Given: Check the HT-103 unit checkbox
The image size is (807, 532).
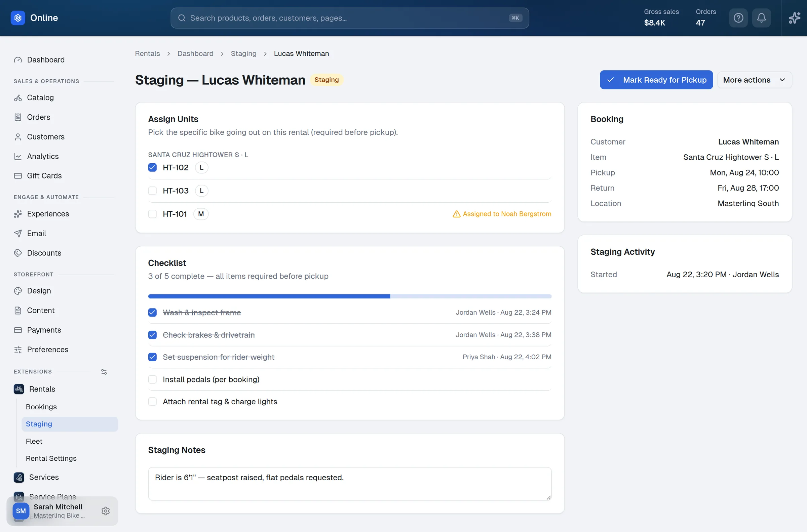Looking at the screenshot, I should pos(152,191).
